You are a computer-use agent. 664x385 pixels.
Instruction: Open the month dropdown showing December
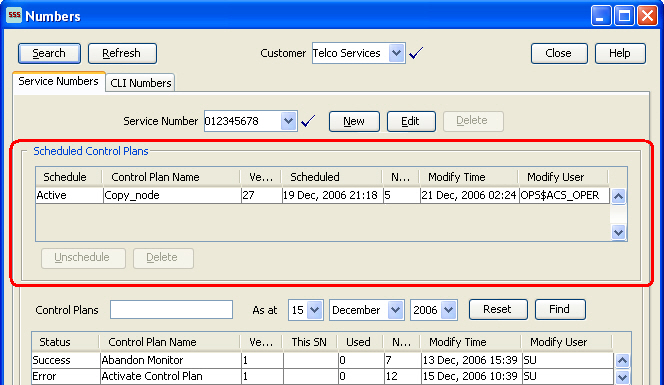395,310
